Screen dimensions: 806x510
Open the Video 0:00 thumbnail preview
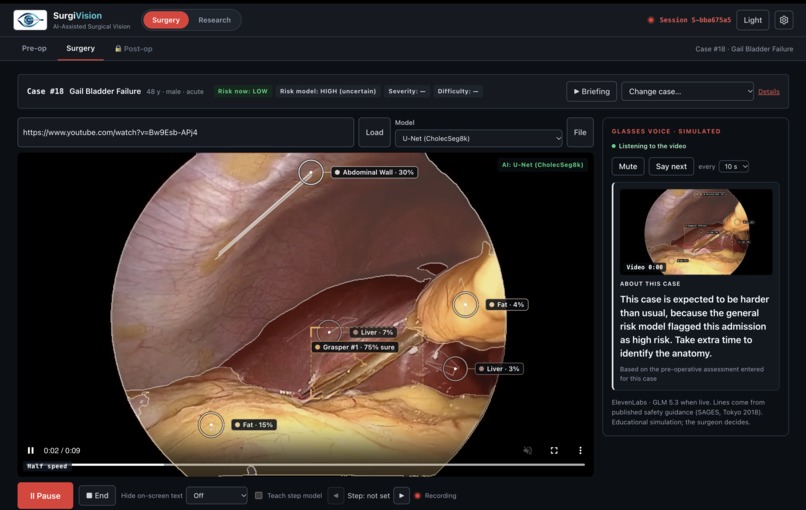(x=696, y=231)
